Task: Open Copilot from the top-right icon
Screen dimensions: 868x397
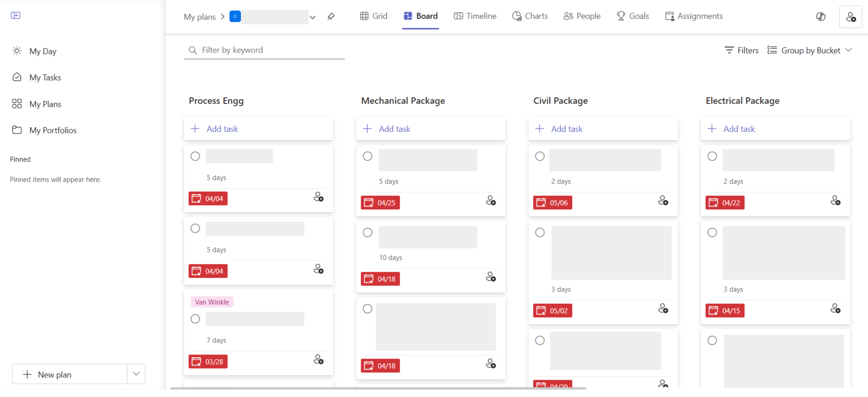Action: (821, 17)
